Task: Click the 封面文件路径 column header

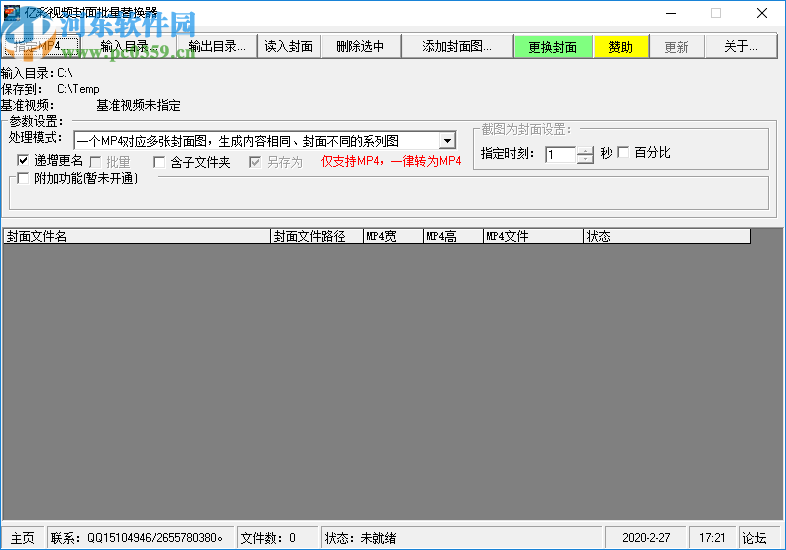Action: [317, 236]
